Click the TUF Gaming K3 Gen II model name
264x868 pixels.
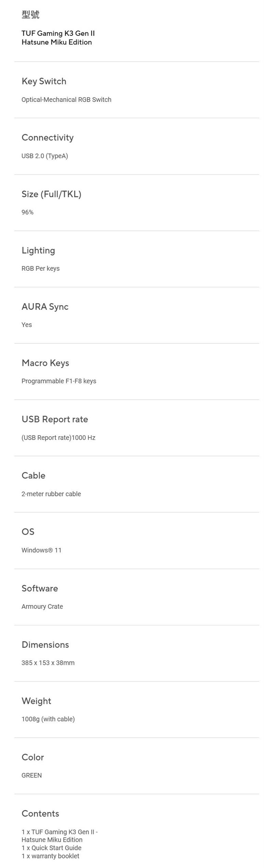tap(58, 38)
